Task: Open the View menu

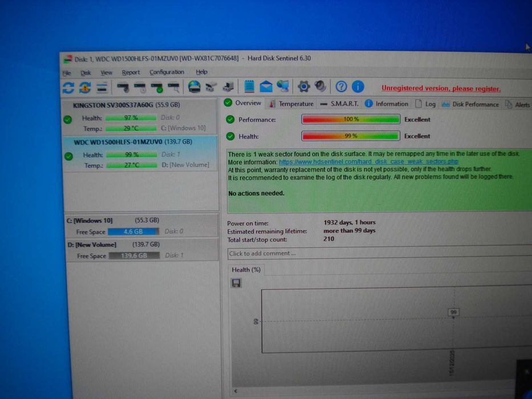Action: coord(106,72)
